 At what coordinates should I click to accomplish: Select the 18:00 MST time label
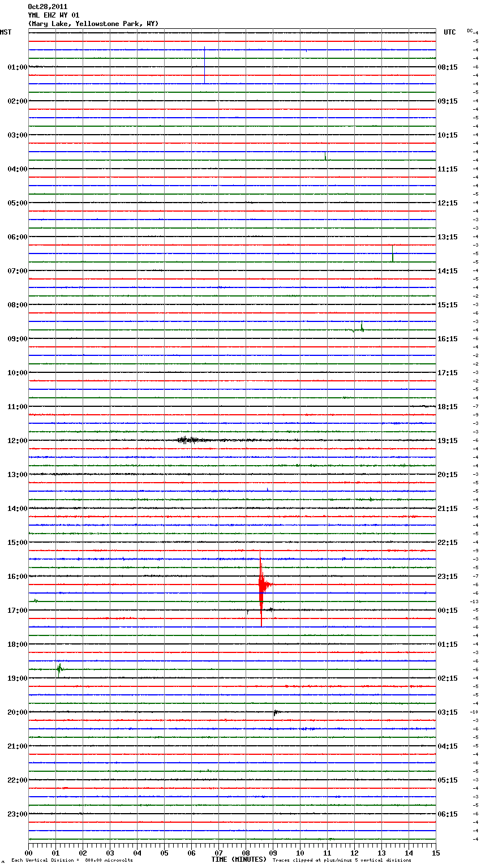click(x=18, y=644)
